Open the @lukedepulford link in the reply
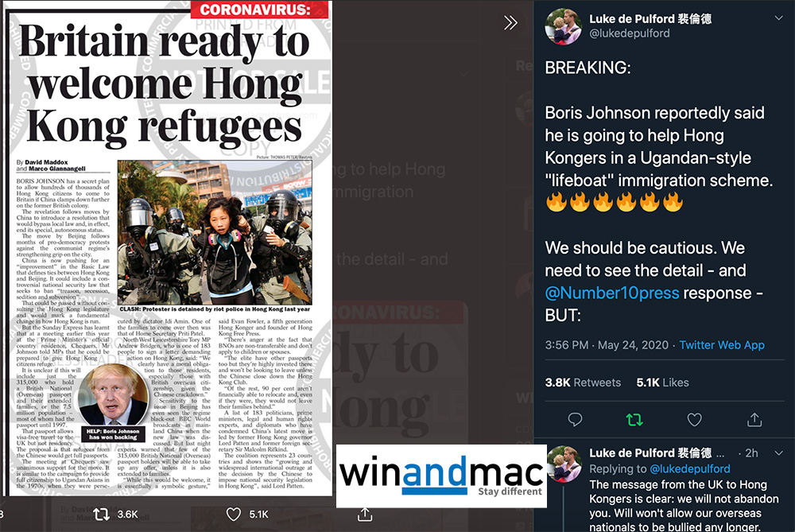 pyautogui.click(x=690, y=469)
